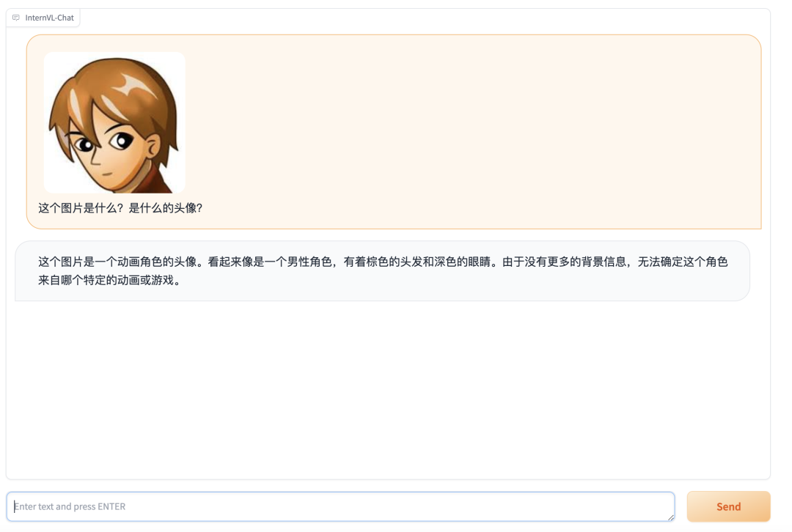Click the orange Send button
The width and height of the screenshot is (792, 532).
tap(728, 506)
